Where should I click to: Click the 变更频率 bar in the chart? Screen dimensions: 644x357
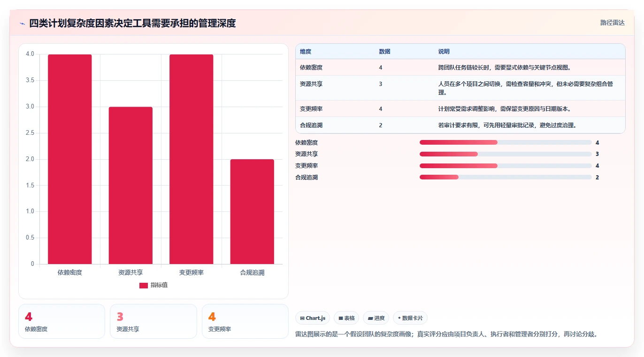192,159
